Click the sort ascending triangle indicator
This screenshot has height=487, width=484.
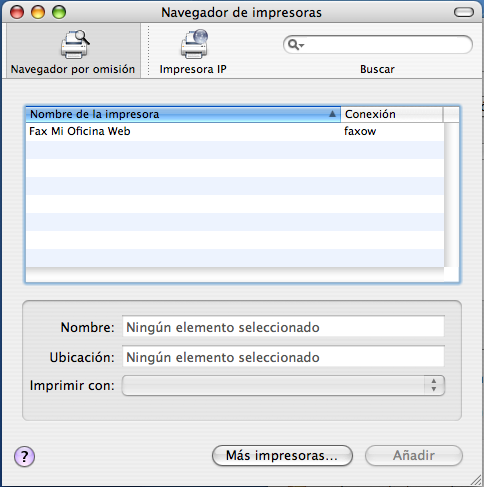tap(332, 114)
